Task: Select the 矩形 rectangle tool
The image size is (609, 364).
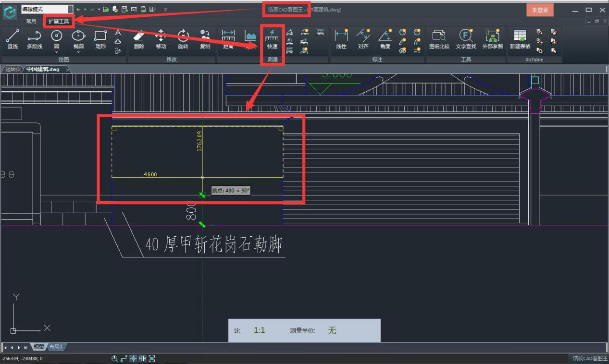Action: tap(99, 38)
